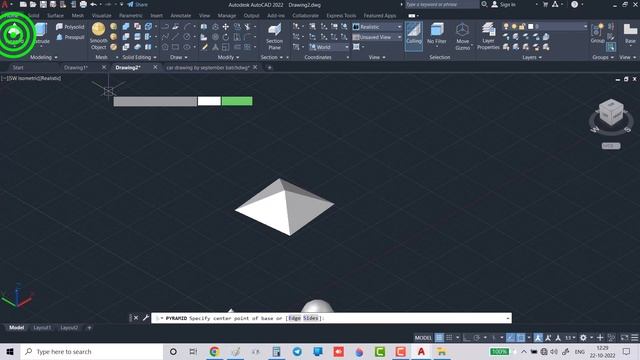Open the workspace switching gear in status bar
Image resolution: width=640 pixels, height=360 pixels.
pyautogui.click(x=583, y=338)
